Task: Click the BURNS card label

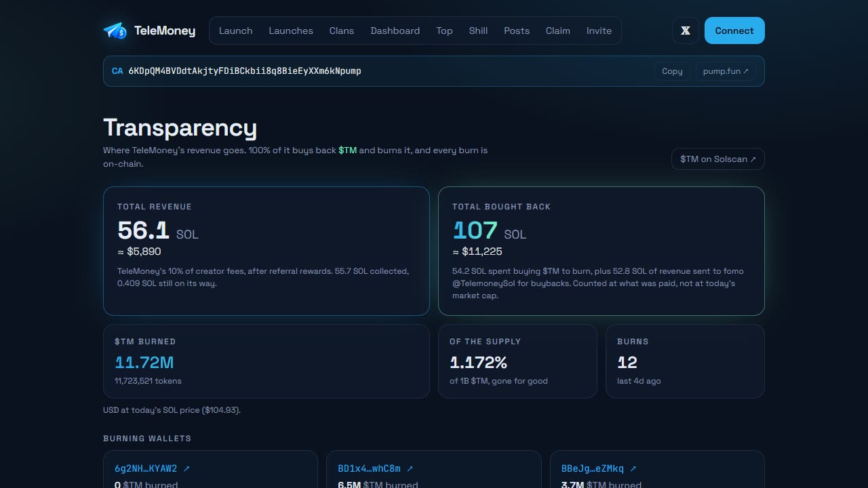Action: [x=633, y=342]
